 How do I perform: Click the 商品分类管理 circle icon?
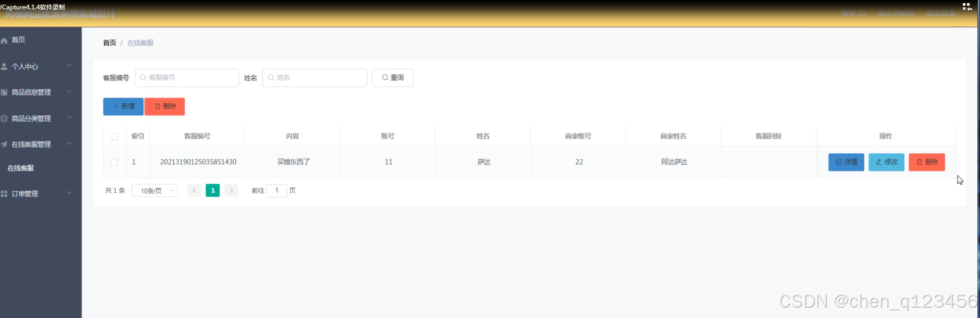click(x=4, y=118)
